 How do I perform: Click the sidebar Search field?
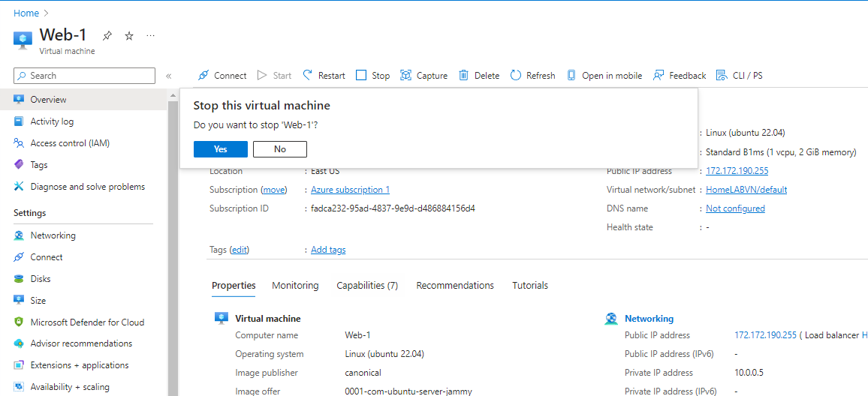coord(84,76)
